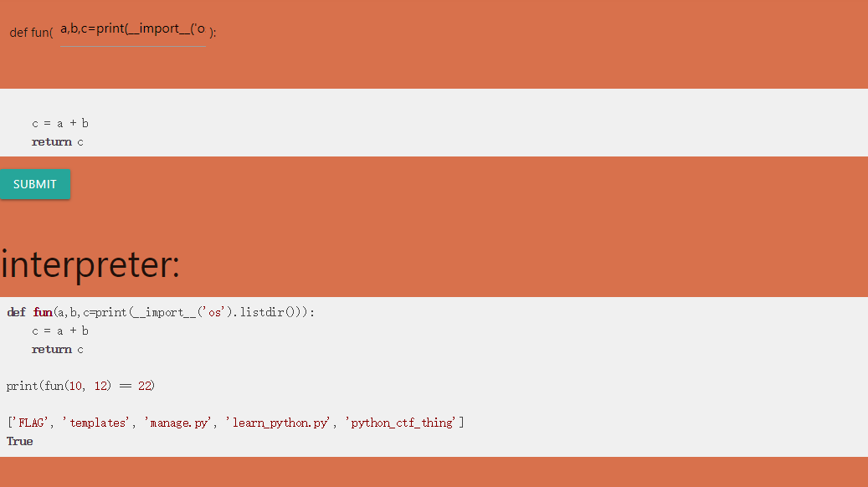Image resolution: width=868 pixels, height=487 pixels.
Task: Click the function arguments input field
Action: pyautogui.click(x=132, y=29)
